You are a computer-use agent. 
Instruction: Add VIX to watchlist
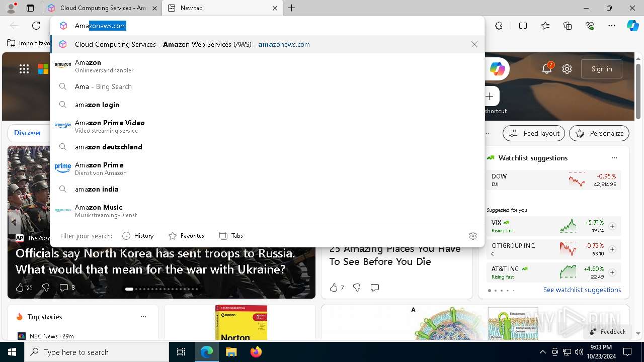[612, 226]
